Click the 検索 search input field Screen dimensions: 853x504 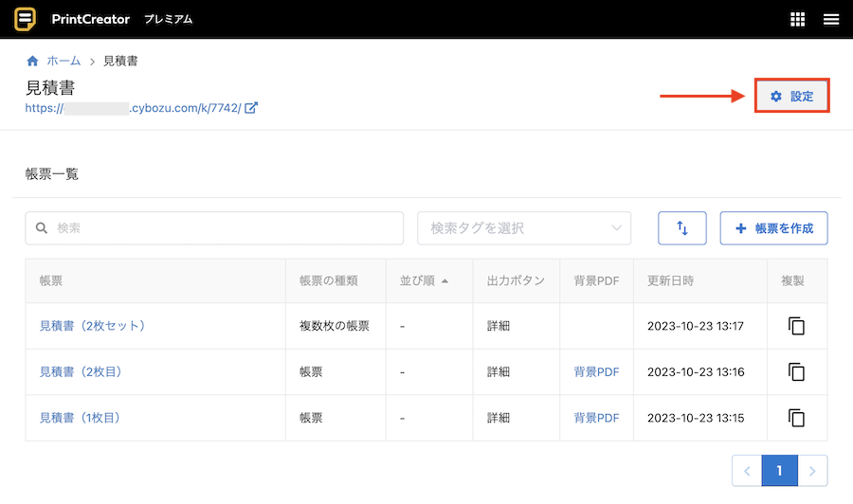click(x=214, y=228)
